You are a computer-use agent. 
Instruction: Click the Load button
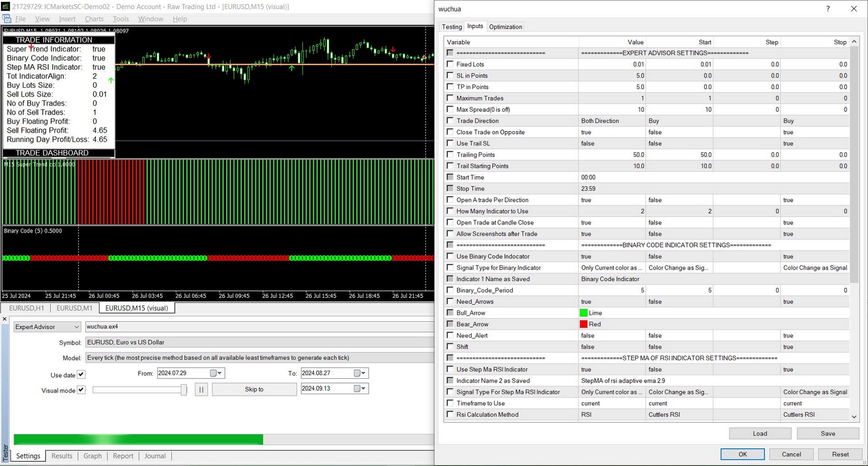759,433
